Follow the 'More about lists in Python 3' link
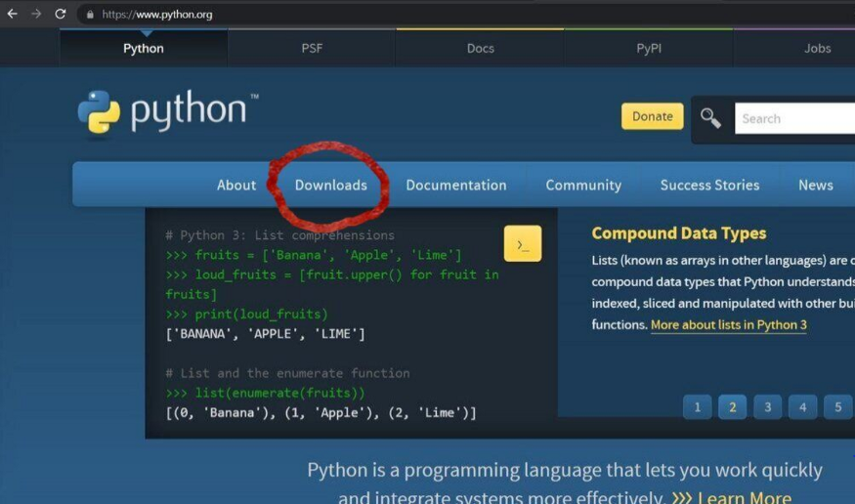The width and height of the screenshot is (855, 504). coord(729,324)
